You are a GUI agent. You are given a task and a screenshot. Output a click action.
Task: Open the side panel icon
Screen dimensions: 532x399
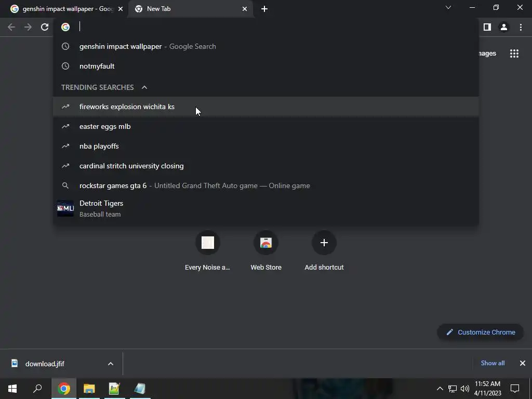487,27
